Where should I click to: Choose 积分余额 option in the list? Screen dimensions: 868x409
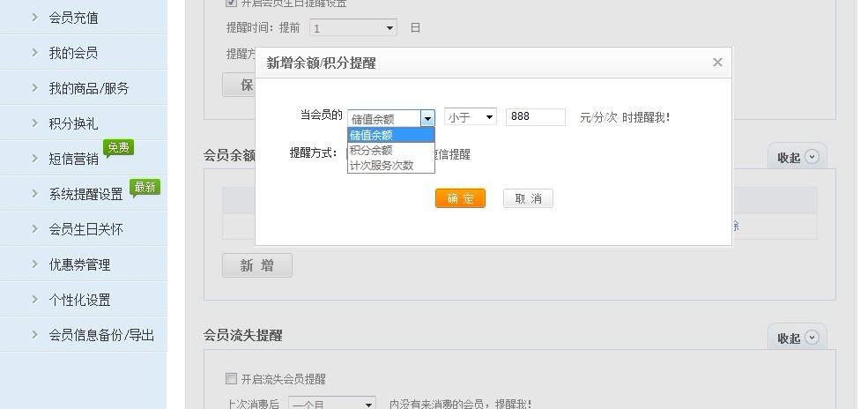pyautogui.click(x=390, y=150)
